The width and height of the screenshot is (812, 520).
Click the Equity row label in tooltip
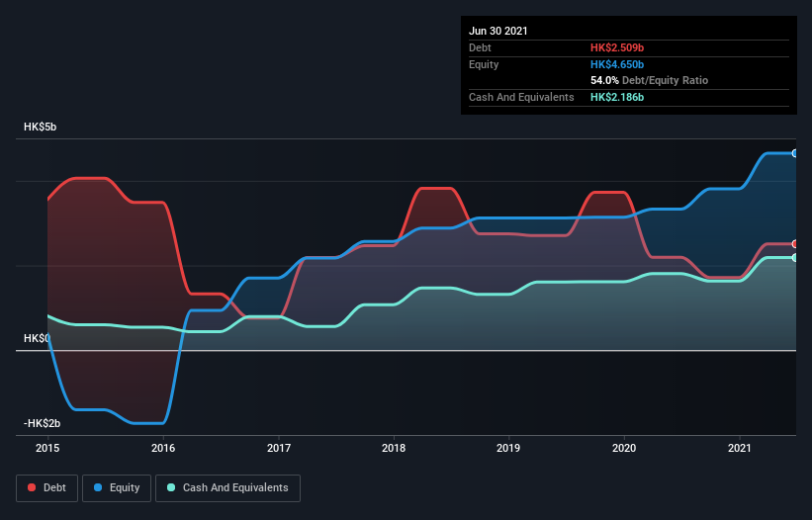(484, 64)
